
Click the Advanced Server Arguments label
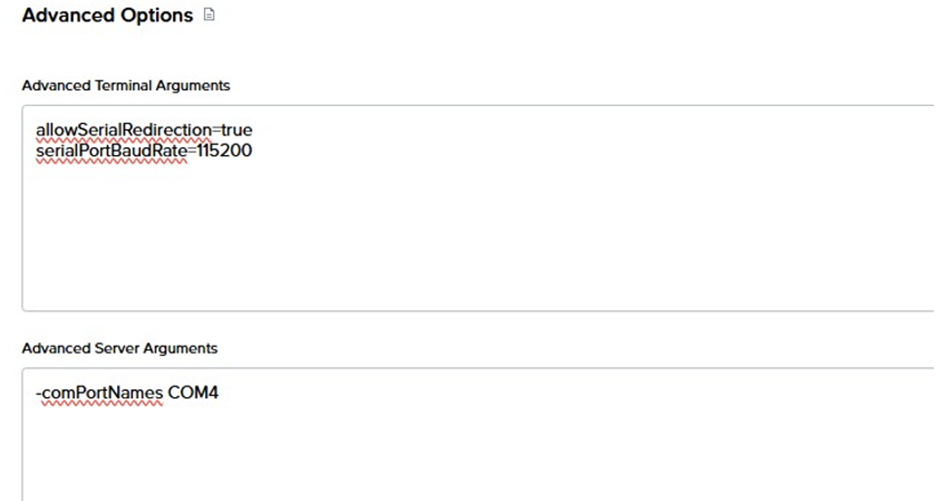click(119, 349)
